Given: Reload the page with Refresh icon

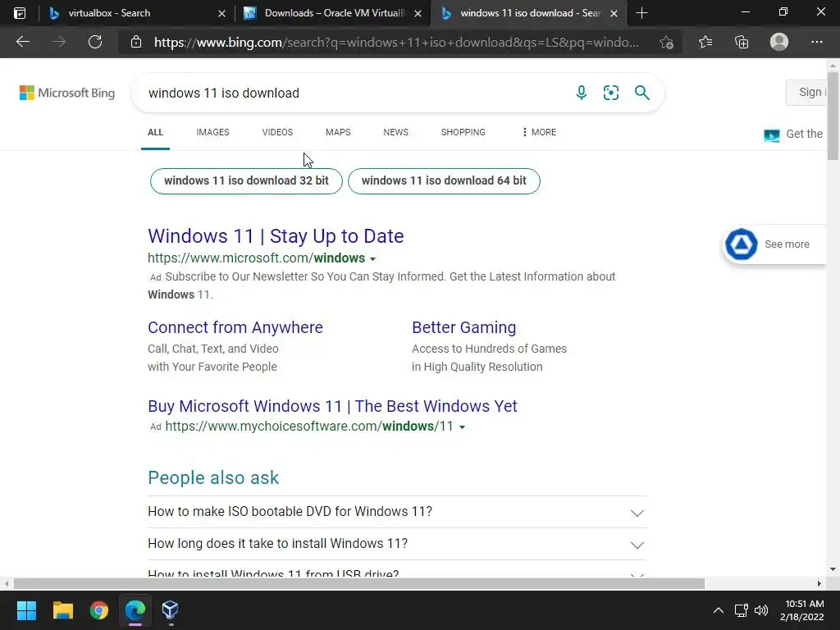Looking at the screenshot, I should pyautogui.click(x=95, y=42).
